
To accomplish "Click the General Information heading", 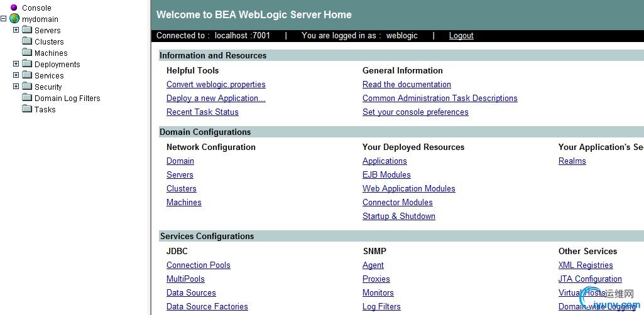I will (403, 70).
